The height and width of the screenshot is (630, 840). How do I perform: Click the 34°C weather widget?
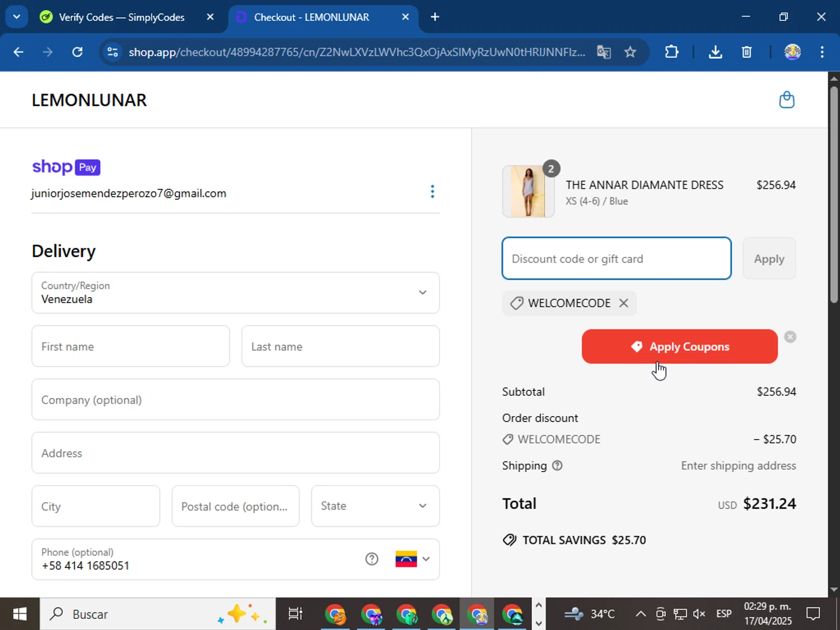[589, 614]
